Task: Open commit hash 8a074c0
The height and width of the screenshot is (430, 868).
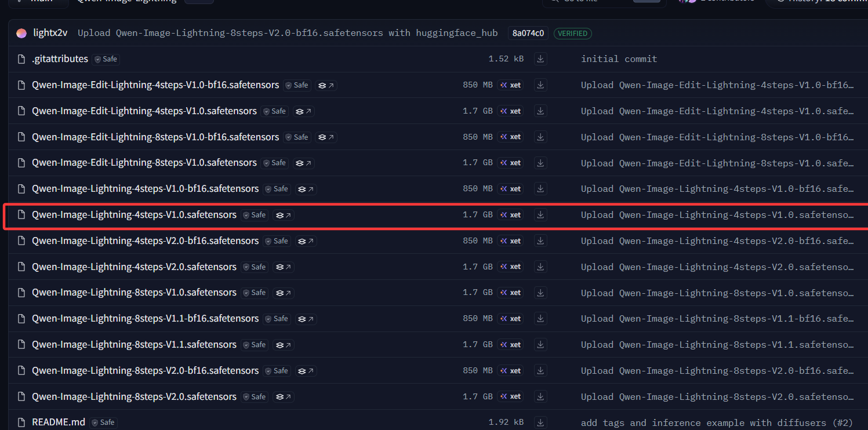Action: point(528,33)
